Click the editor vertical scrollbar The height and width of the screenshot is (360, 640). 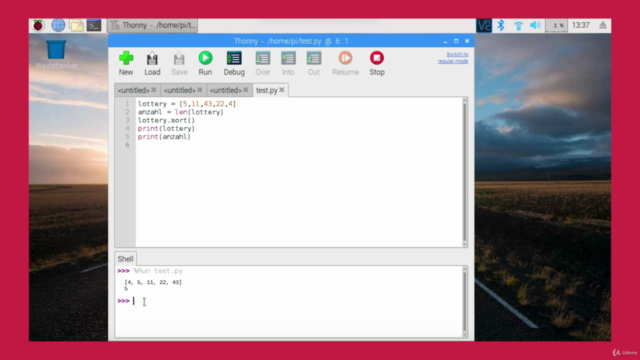tap(464, 172)
